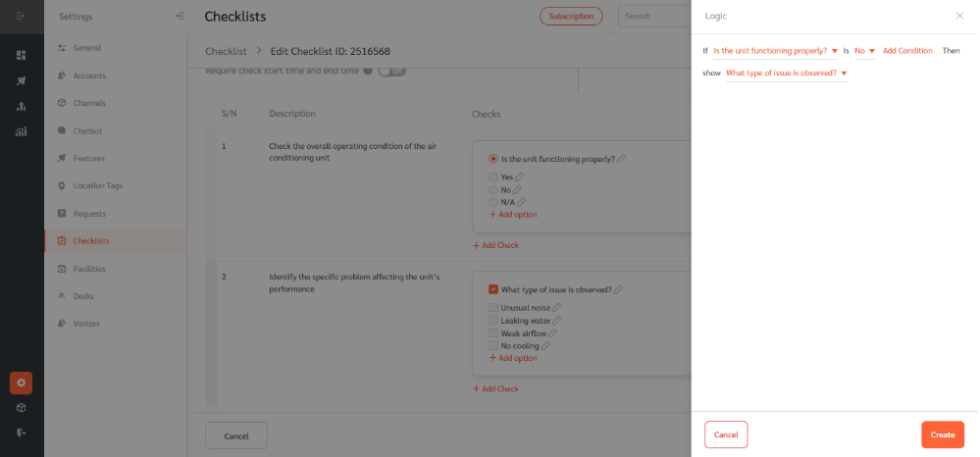Edit the 'Unusual noise' pencil icon
The width and height of the screenshot is (980, 457).
[x=557, y=308]
